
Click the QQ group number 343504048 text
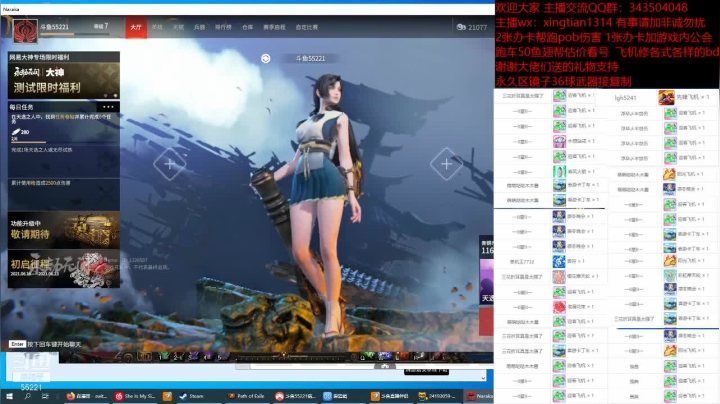658,7
